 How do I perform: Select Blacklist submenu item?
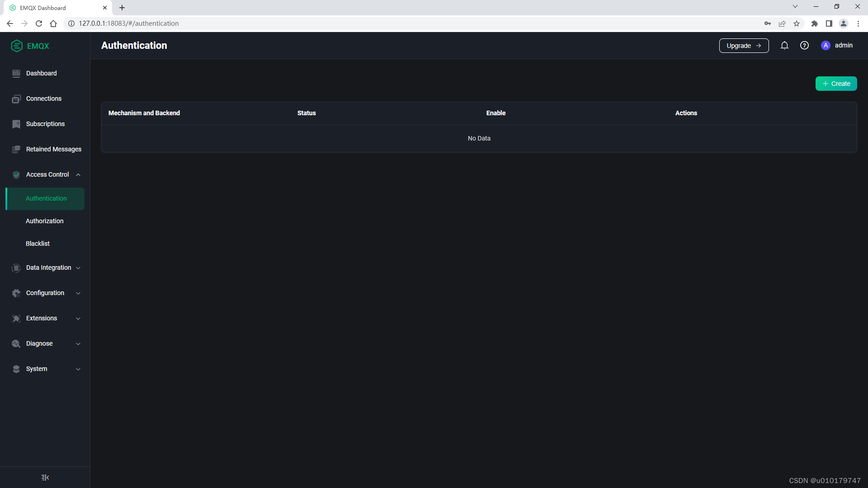coord(38,244)
